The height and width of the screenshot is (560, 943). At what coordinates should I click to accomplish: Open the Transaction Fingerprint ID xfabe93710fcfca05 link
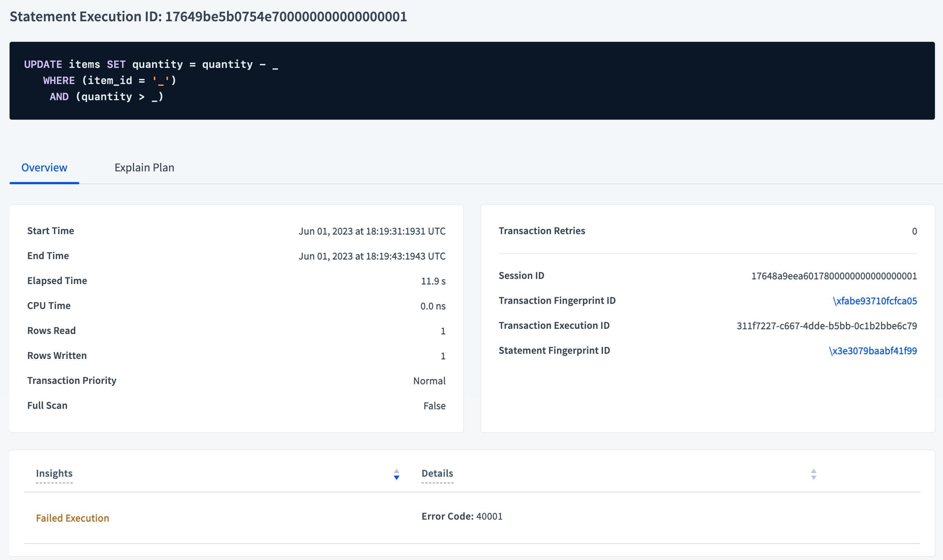pyautogui.click(x=874, y=301)
